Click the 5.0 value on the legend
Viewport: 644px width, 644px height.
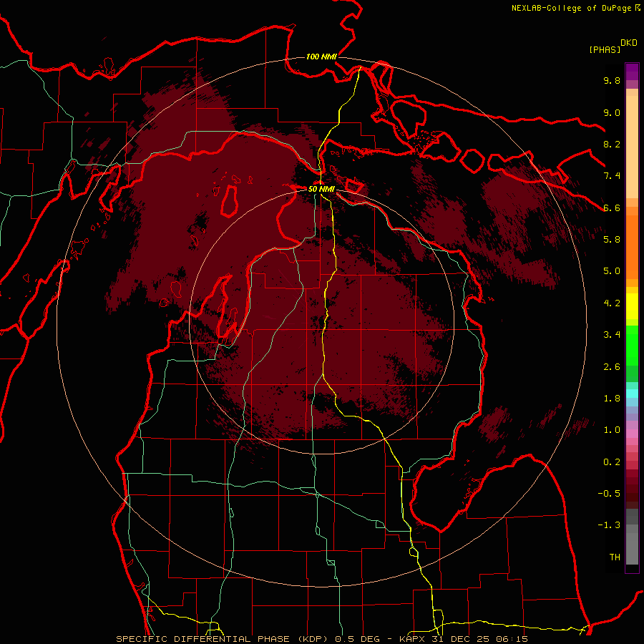click(612, 271)
